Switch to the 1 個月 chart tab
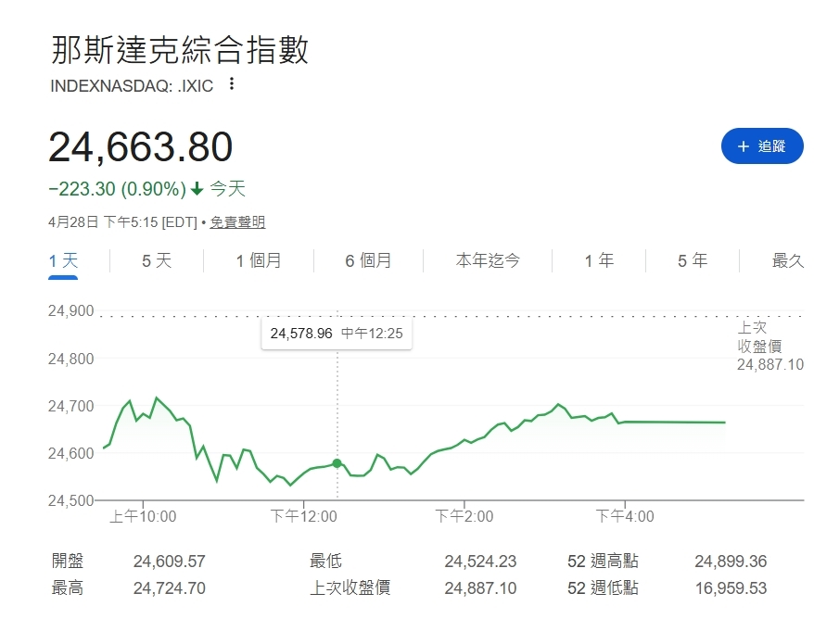The image size is (814, 644). [258, 260]
